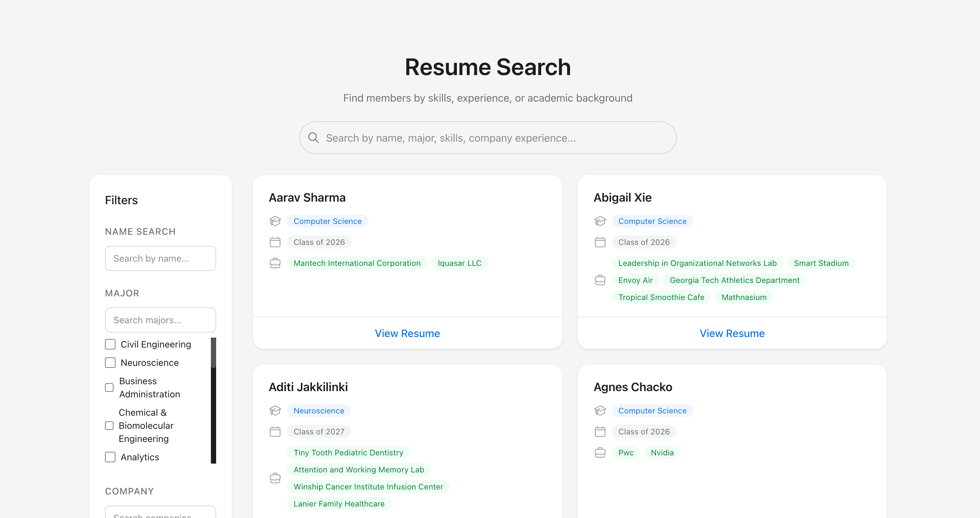
Task: Click the Iquasar LLC company tag
Action: (459, 263)
